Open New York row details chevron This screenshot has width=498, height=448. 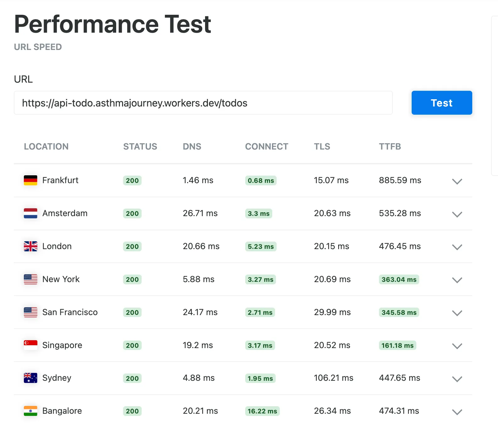(457, 280)
